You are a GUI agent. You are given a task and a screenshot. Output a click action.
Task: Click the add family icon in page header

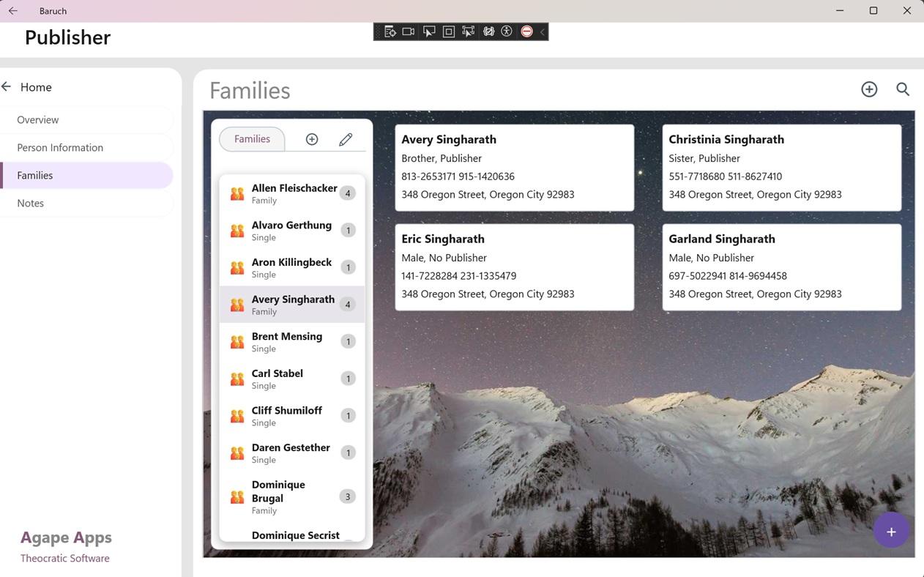[x=869, y=89]
